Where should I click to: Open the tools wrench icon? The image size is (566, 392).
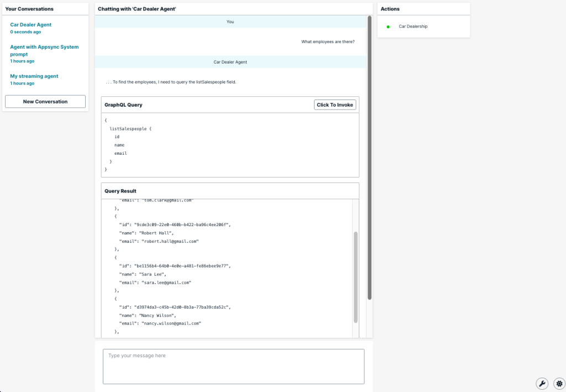coord(542,383)
